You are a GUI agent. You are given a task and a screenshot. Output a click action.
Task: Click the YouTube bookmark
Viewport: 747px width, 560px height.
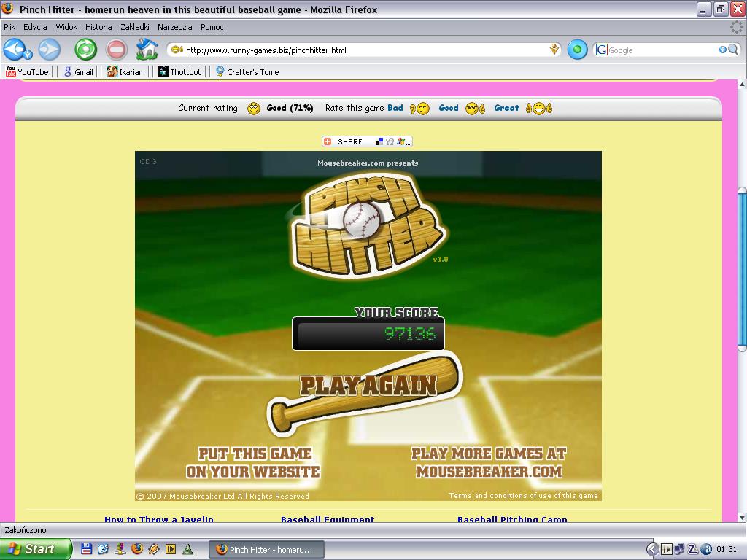(27, 72)
